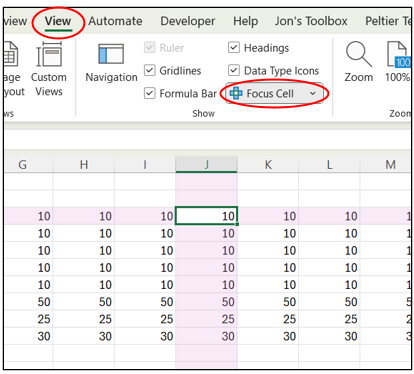The image size is (414, 374).
Task: Select the Jon's Toolbox tab
Action: click(x=311, y=21)
